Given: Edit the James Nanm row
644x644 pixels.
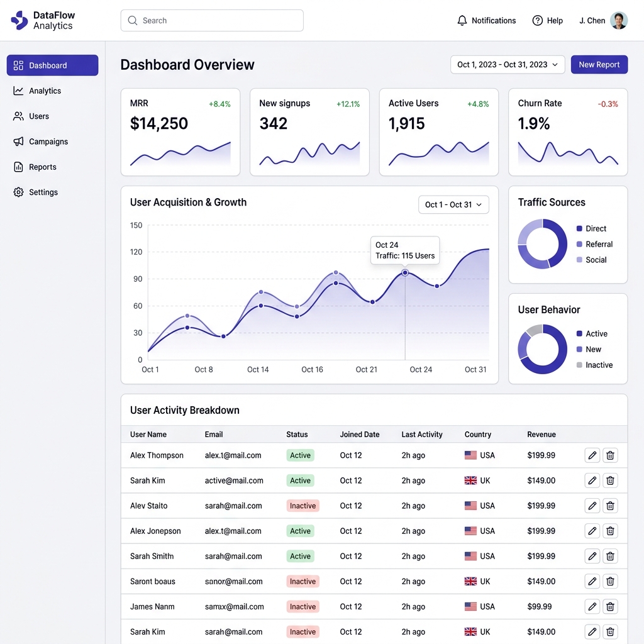Looking at the screenshot, I should pyautogui.click(x=592, y=607).
